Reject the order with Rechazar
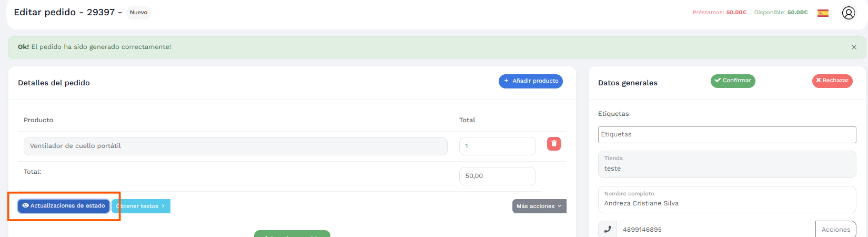Image resolution: width=868 pixels, height=237 pixels. (x=832, y=81)
